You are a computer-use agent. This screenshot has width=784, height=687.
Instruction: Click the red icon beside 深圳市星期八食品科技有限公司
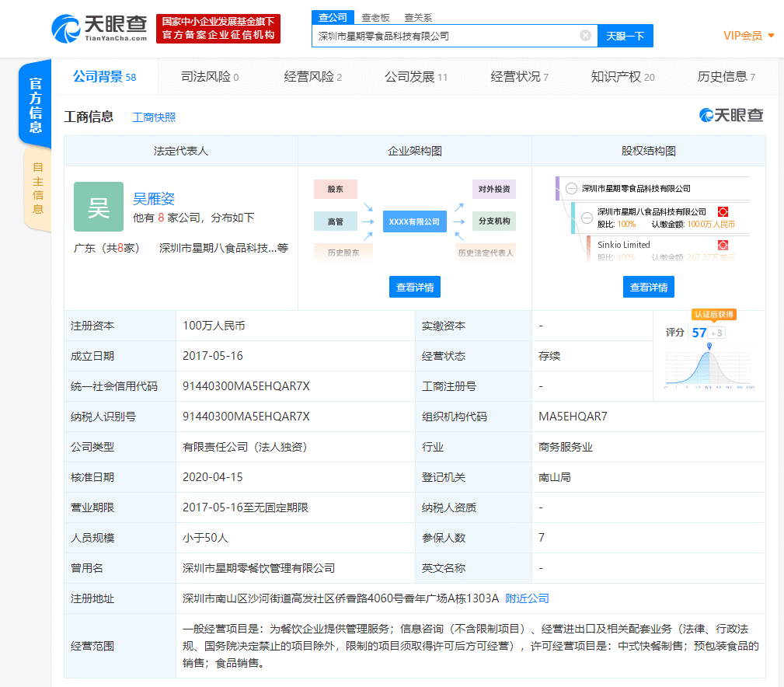[x=723, y=211]
